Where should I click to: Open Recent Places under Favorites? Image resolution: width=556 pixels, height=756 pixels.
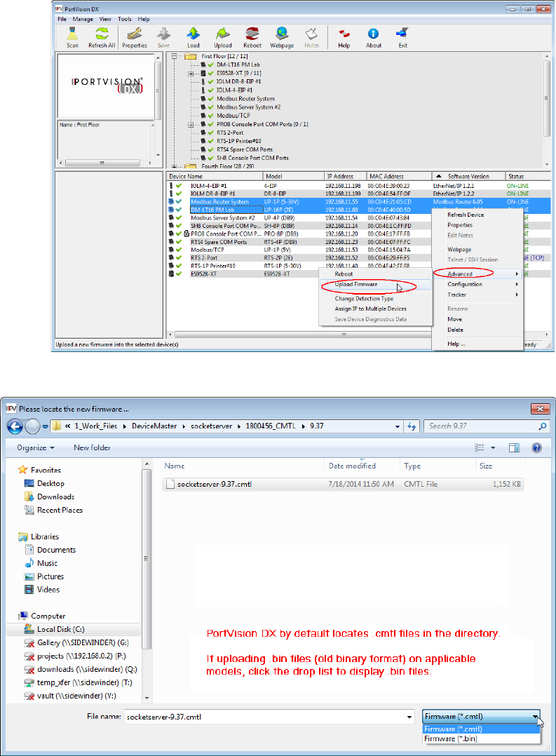(60, 510)
